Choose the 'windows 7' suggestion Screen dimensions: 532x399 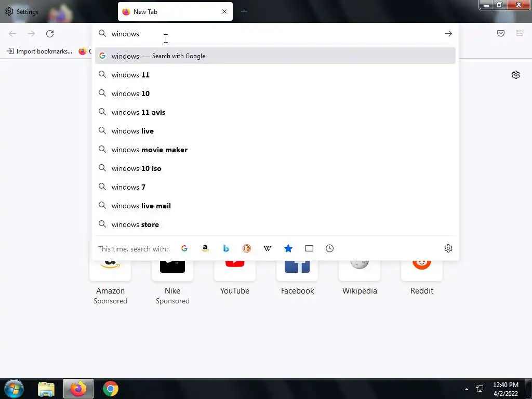coord(275,187)
